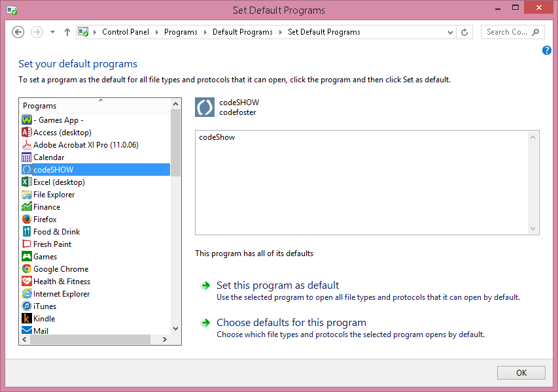558x392 pixels.
Task: Click the Kindle app icon
Action: [x=27, y=319]
